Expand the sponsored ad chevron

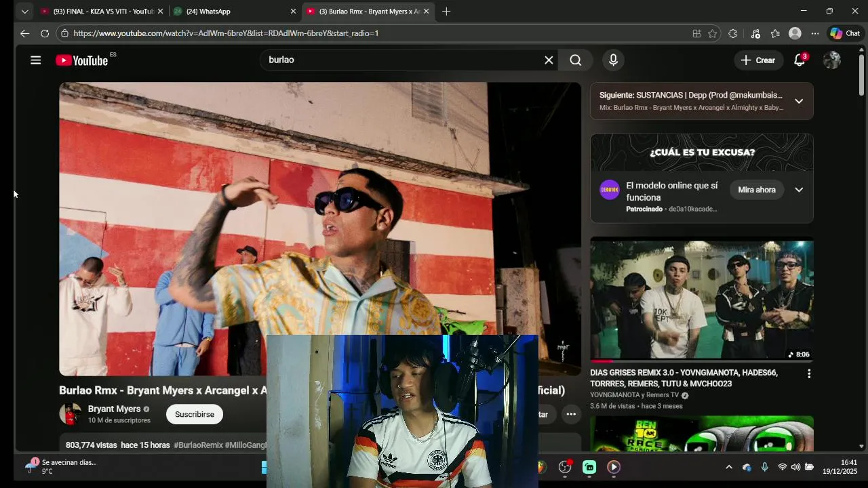799,190
